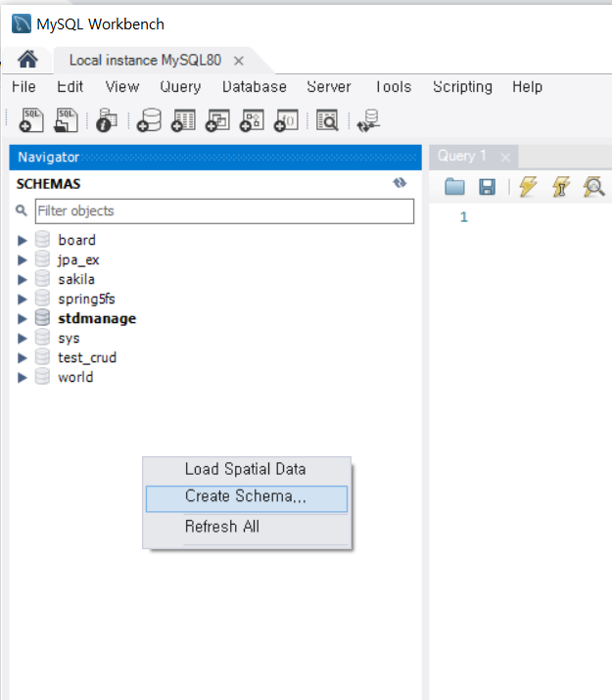Execute the query lightning icon
Screen dimensions: 612x700
click(x=528, y=186)
